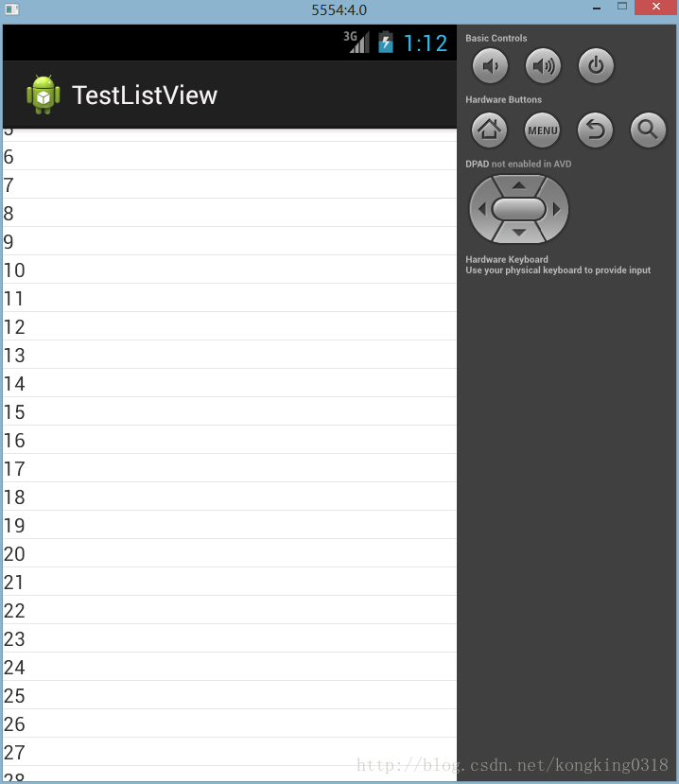Viewport: 679px width, 784px height.
Task: Click the DPAD right arrow
Action: click(556, 209)
